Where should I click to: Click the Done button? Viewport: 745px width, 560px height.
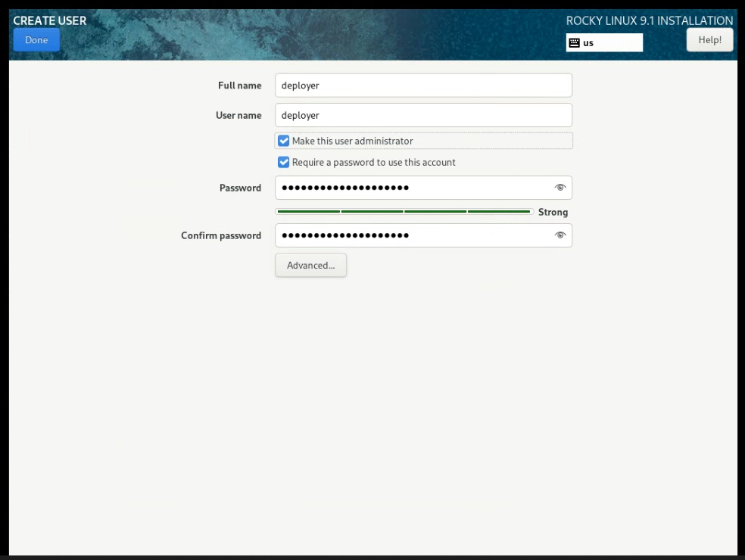click(x=36, y=40)
